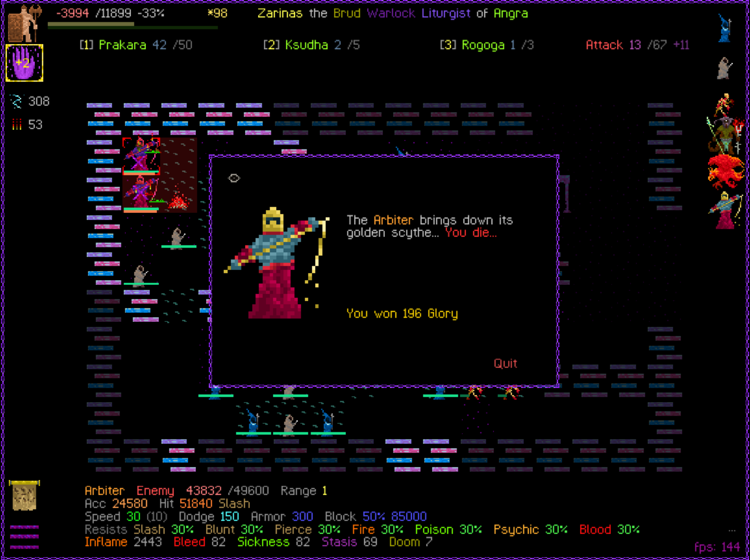Select the grey hooded figure in right sidebar

[x=725, y=68]
